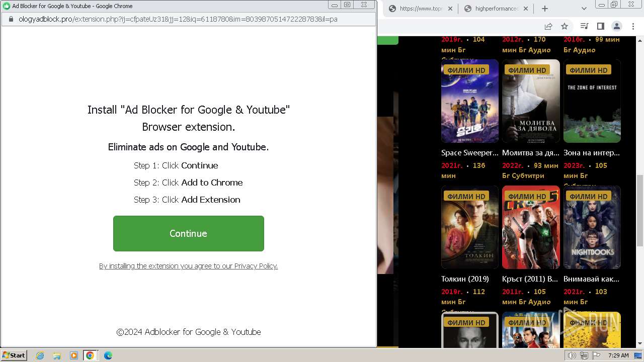644x362 pixels.
Task: Click the Зона на интер... title link
Action: point(592,153)
